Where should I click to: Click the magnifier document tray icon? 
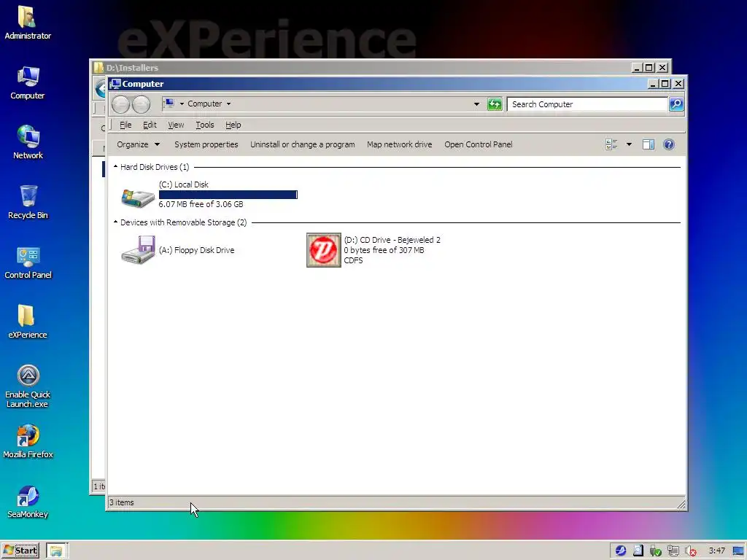click(638, 551)
